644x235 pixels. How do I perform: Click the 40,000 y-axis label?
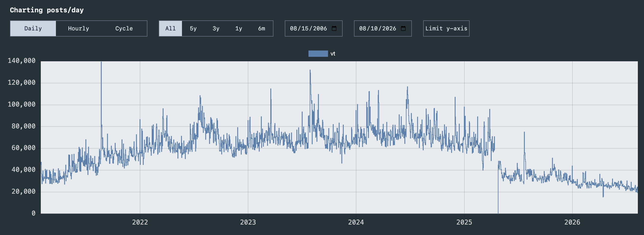click(23, 170)
